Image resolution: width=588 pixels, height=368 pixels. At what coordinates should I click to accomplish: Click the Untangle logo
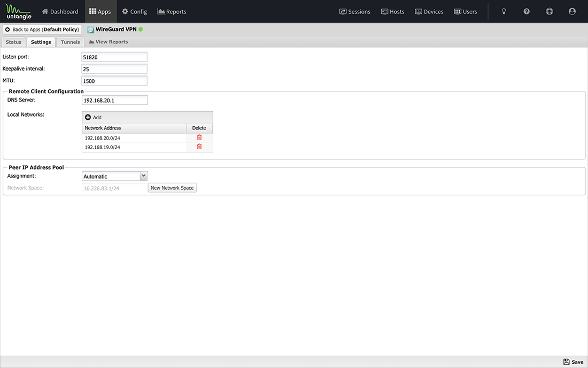(x=18, y=12)
